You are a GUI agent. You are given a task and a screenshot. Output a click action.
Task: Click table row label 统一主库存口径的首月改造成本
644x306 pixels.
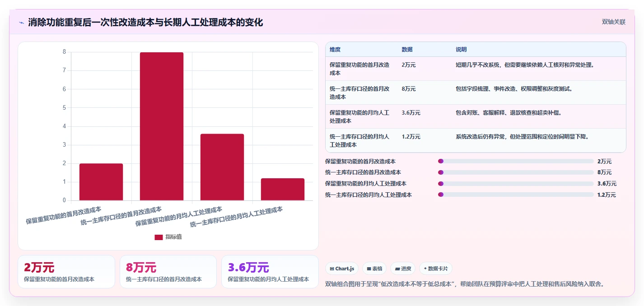359,93
